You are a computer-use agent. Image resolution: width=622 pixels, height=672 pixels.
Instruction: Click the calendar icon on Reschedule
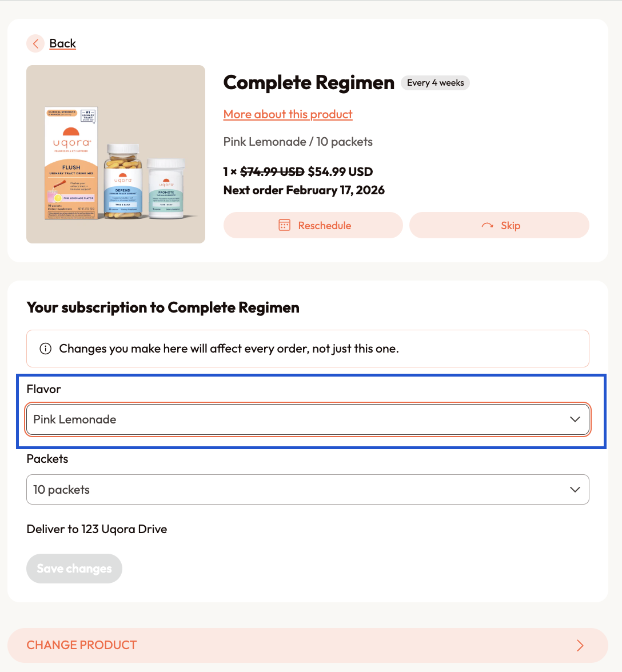(284, 225)
